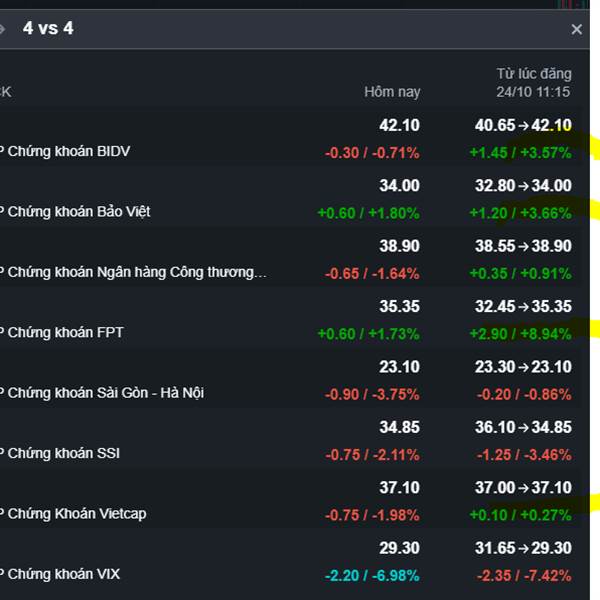Viewport: 600px width, 600px height.
Task: Click BIDV's today price 42.10
Action: point(399,126)
